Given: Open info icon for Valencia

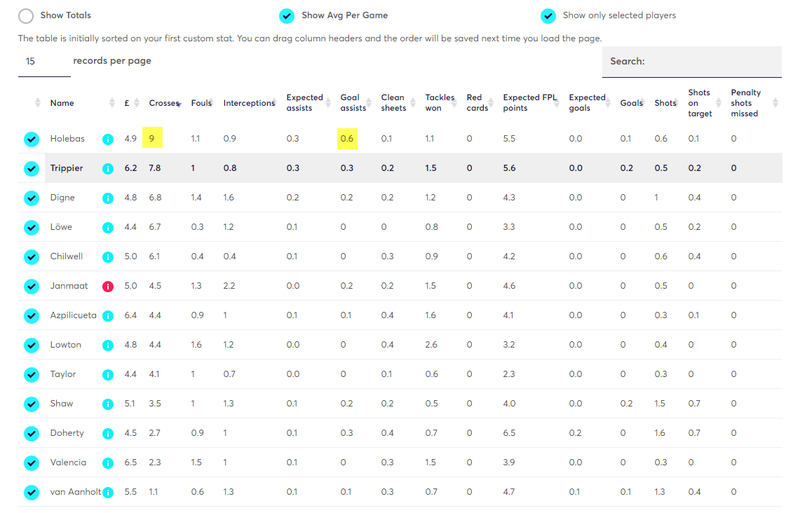Looking at the screenshot, I should tap(108, 463).
